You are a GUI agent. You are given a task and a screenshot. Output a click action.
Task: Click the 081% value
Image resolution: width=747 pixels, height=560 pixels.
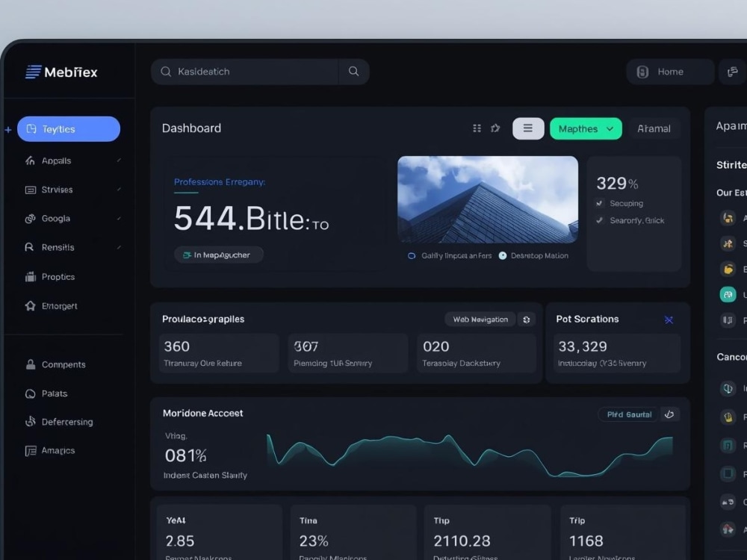click(x=185, y=455)
